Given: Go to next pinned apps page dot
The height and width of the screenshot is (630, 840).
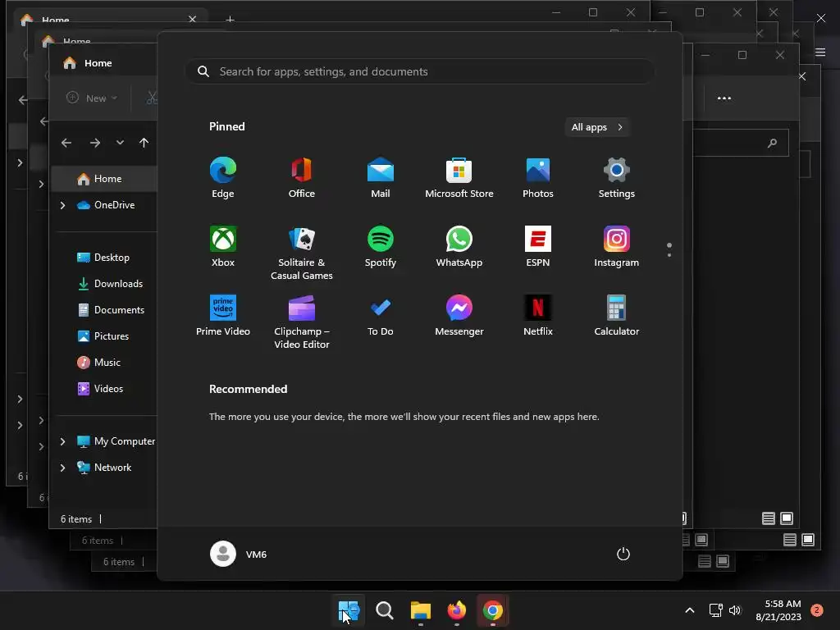Looking at the screenshot, I should point(669,255).
